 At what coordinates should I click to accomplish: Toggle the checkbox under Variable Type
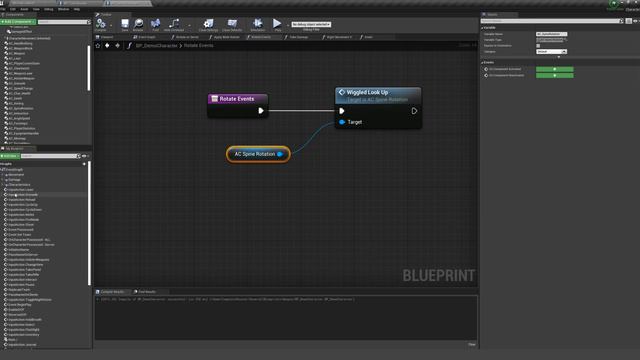click(x=538, y=46)
